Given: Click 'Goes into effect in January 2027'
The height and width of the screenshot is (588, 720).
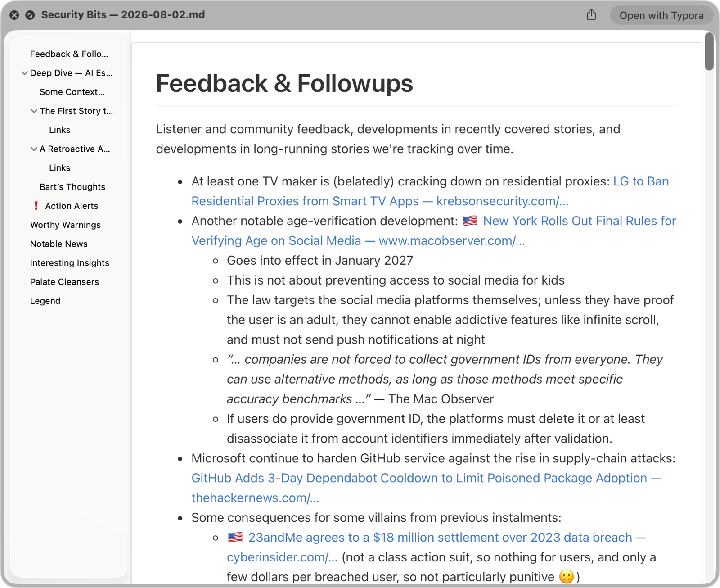Looking at the screenshot, I should pos(320,260).
